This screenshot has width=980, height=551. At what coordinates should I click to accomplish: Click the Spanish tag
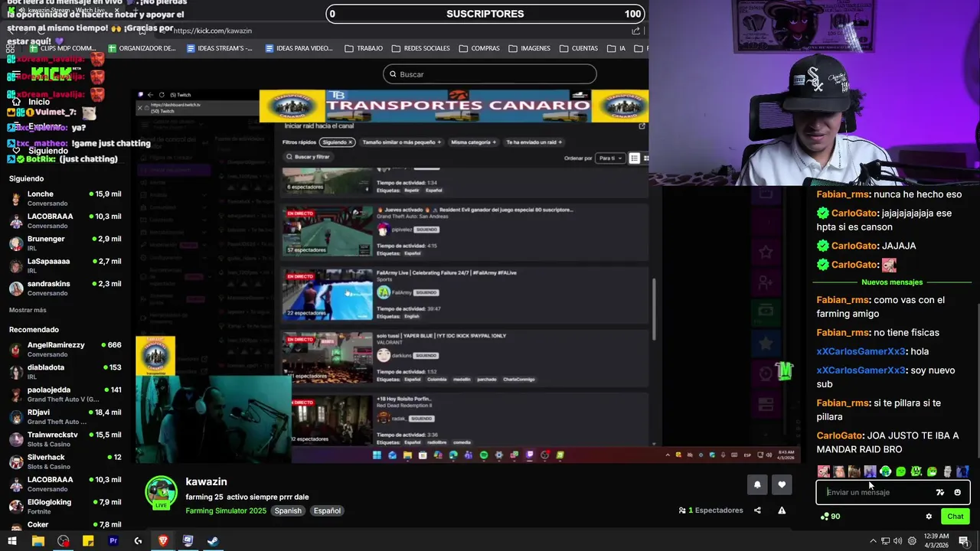coord(289,510)
